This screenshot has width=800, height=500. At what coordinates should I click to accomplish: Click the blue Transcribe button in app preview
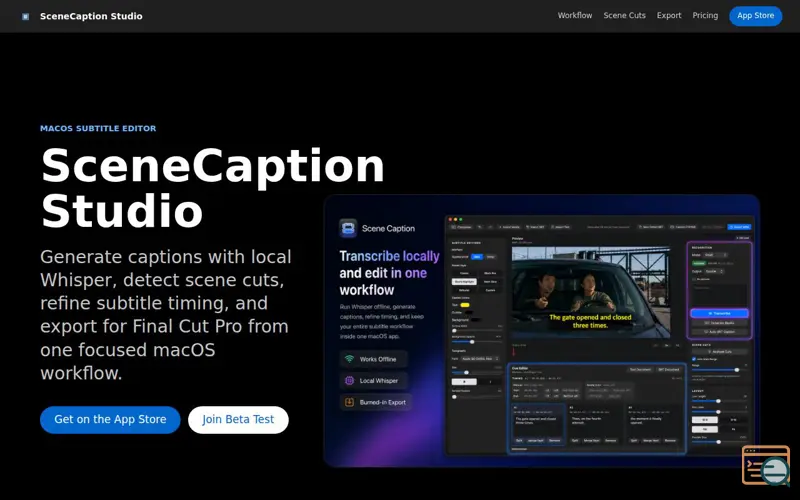click(x=719, y=313)
